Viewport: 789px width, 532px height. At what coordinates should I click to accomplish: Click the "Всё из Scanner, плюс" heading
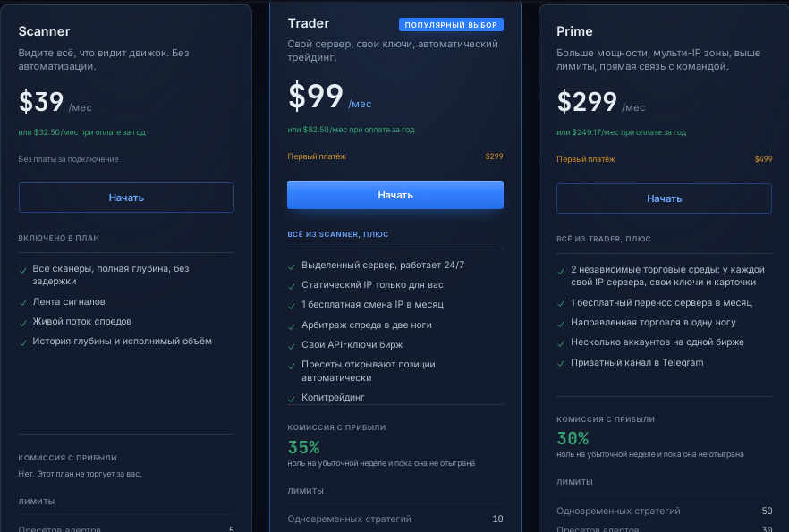pyautogui.click(x=338, y=234)
